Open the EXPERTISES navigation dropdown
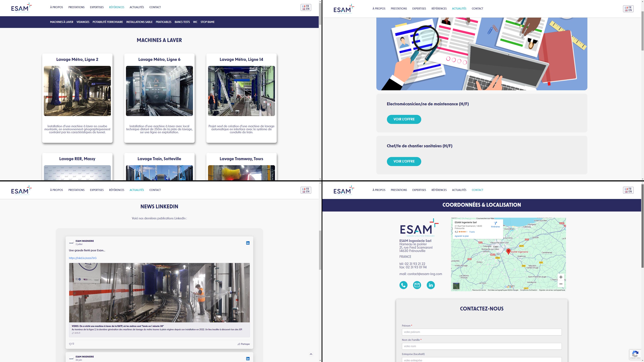The image size is (644, 362). point(97,7)
